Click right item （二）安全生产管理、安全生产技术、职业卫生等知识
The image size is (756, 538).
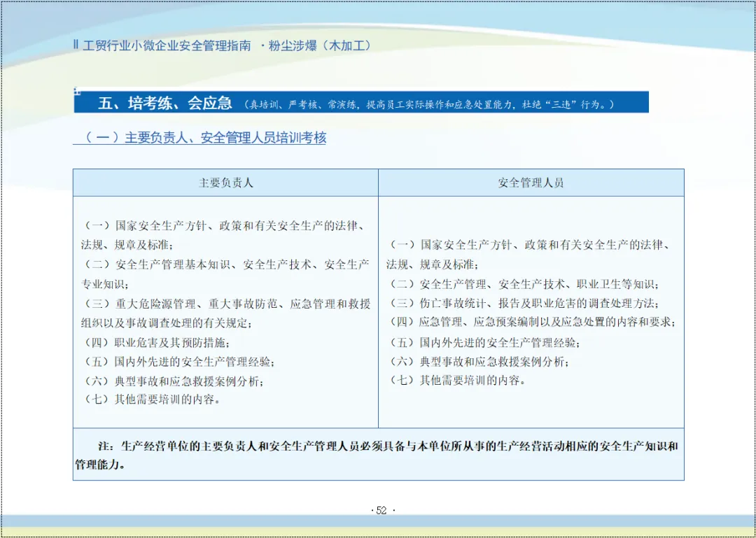click(524, 285)
